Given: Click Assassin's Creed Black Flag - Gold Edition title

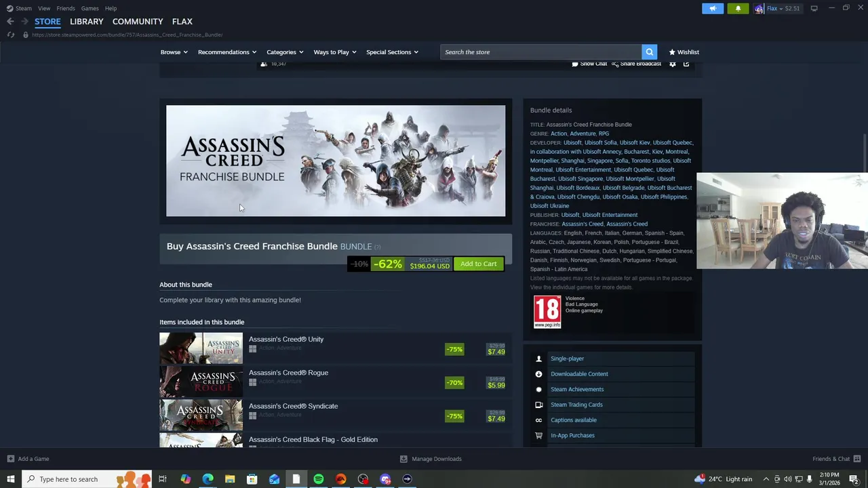Looking at the screenshot, I should pyautogui.click(x=313, y=439).
